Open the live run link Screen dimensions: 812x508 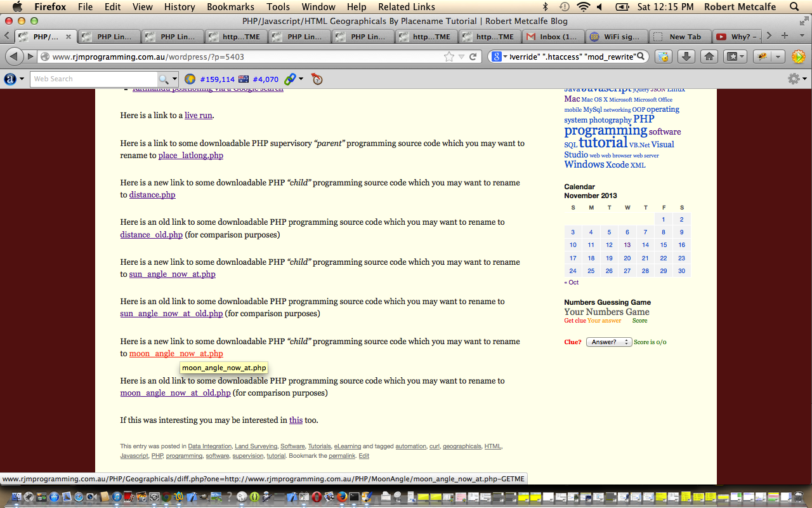click(199, 116)
